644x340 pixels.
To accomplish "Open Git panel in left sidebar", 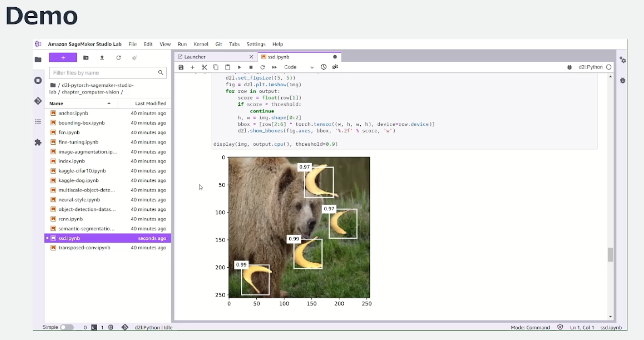I will (38, 101).
